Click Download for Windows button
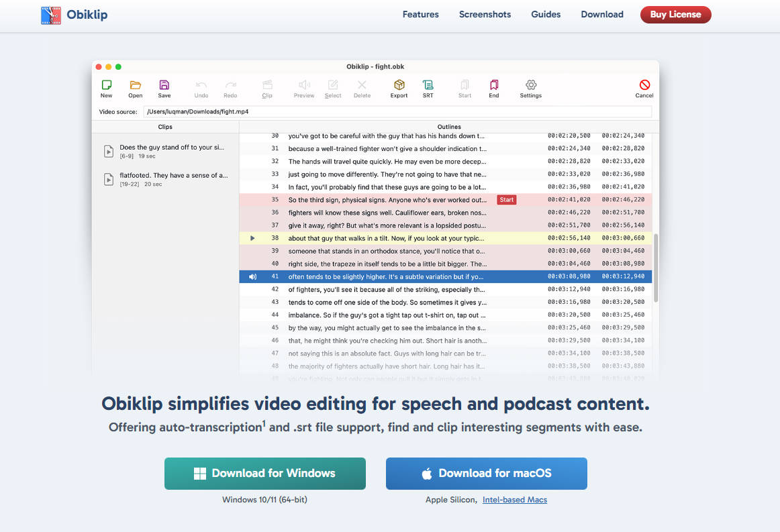 point(265,474)
